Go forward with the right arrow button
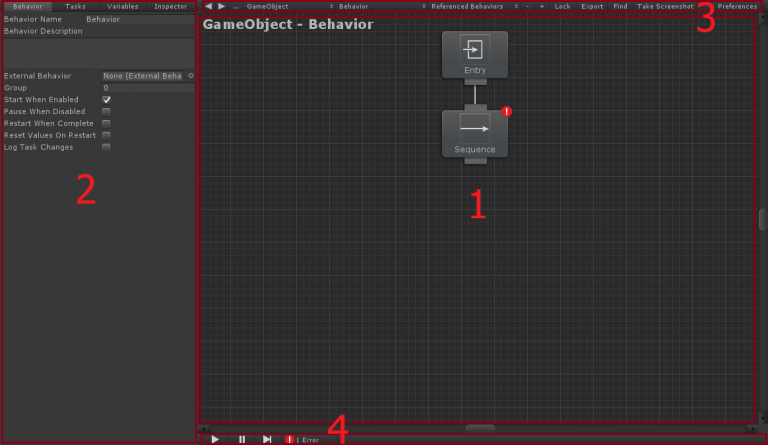This screenshot has width=768, height=445. 222,6
